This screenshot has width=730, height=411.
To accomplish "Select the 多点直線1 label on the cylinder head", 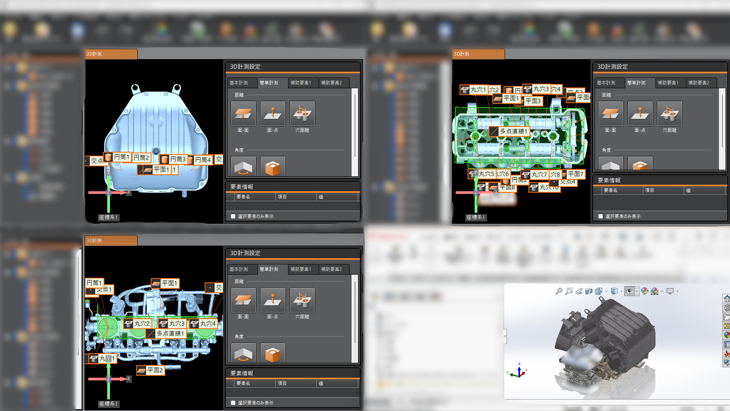I will 509,131.
